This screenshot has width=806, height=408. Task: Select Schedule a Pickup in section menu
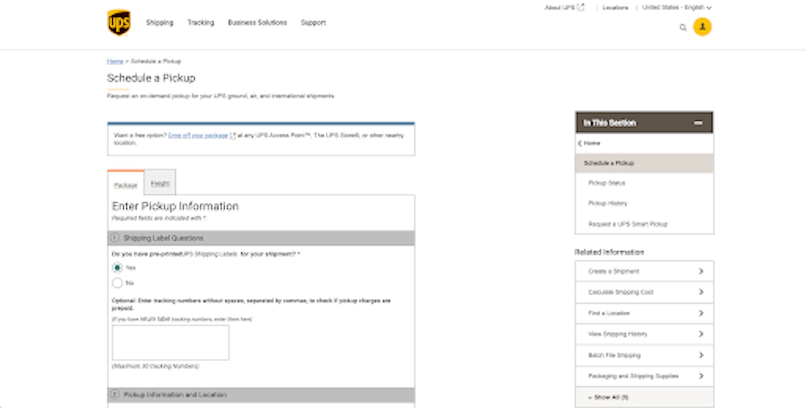tap(644, 163)
